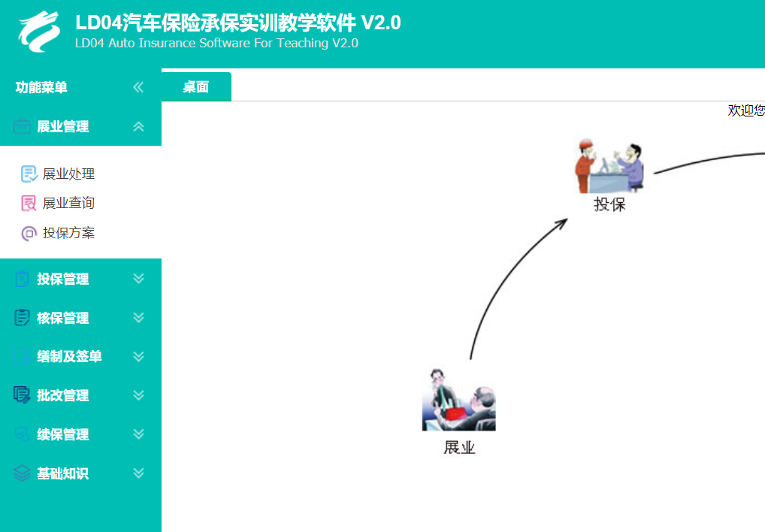Click the 展业处理 document icon

[x=29, y=174]
